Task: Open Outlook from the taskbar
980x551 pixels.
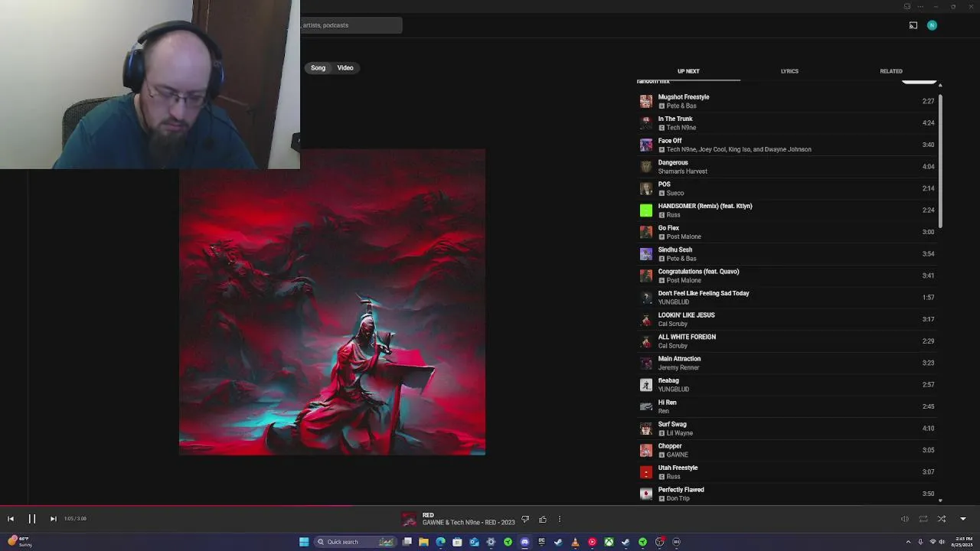Action: tap(474, 542)
